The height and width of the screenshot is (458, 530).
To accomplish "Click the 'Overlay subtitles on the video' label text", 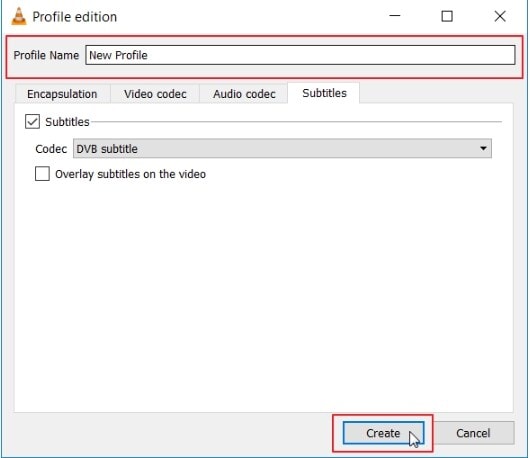I will coord(130,174).
